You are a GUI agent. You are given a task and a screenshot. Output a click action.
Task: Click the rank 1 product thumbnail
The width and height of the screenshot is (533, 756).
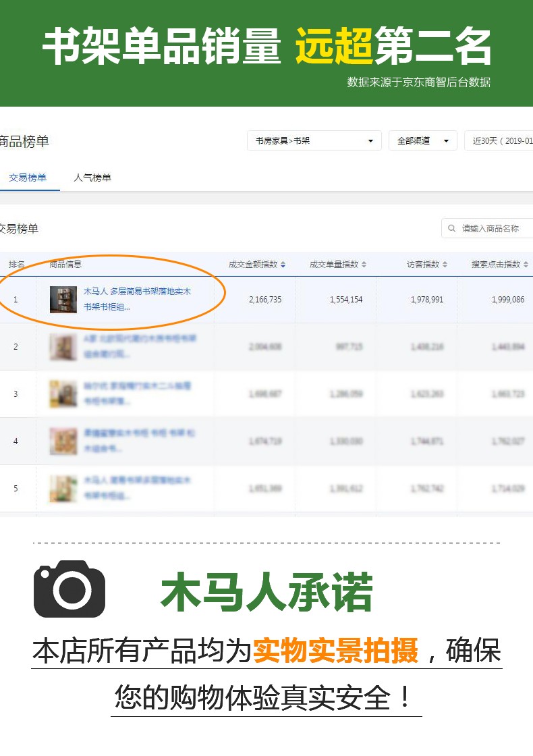(63, 300)
